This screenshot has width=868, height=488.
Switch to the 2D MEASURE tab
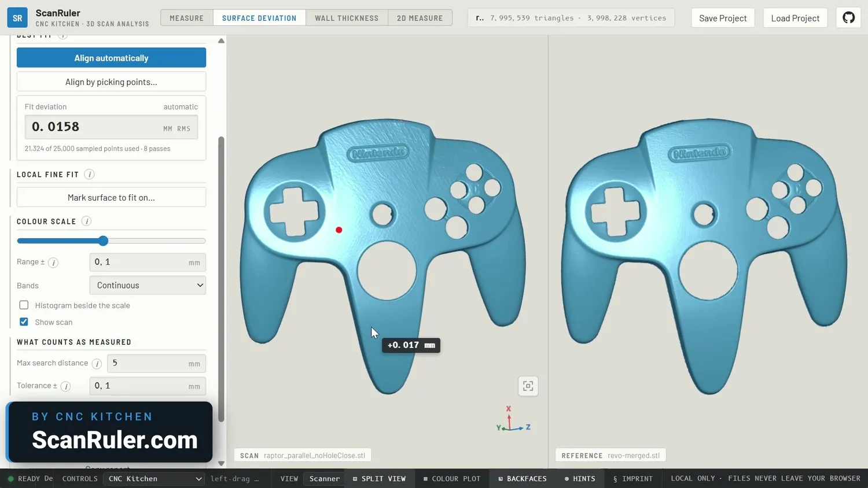pos(420,18)
